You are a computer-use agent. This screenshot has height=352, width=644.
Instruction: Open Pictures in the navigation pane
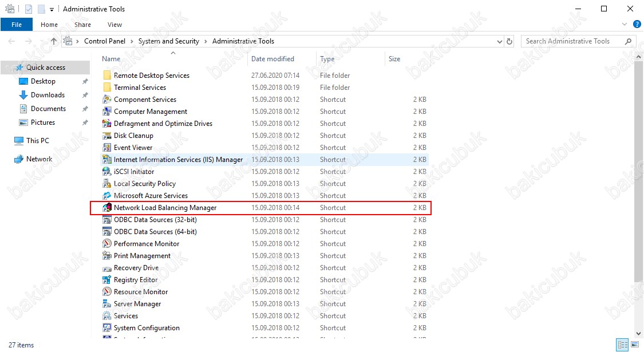pos(43,122)
